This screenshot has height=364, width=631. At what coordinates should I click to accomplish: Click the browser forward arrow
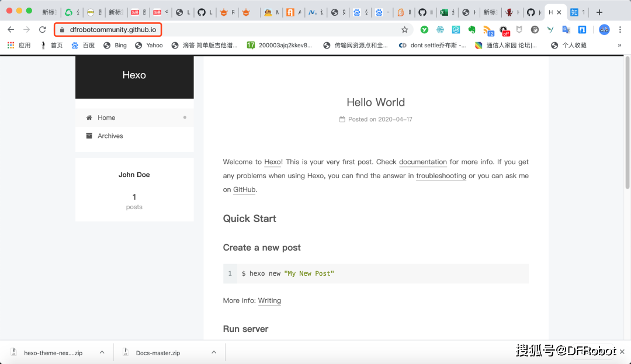click(26, 30)
